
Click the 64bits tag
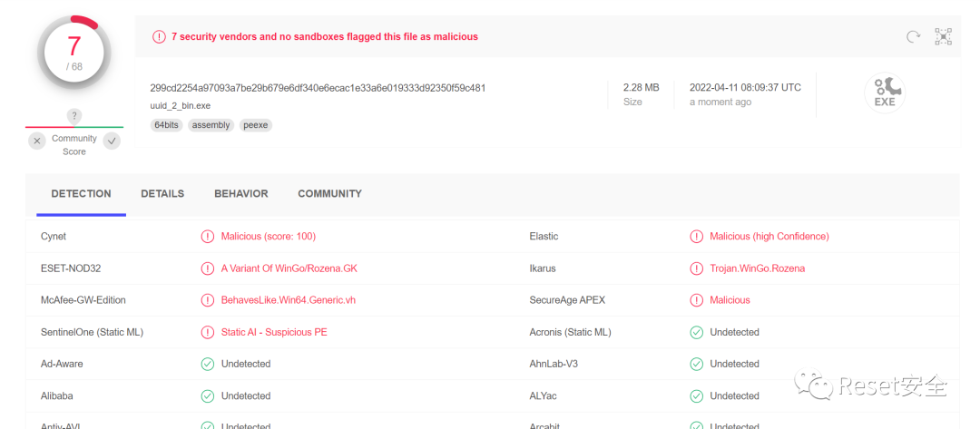click(166, 125)
